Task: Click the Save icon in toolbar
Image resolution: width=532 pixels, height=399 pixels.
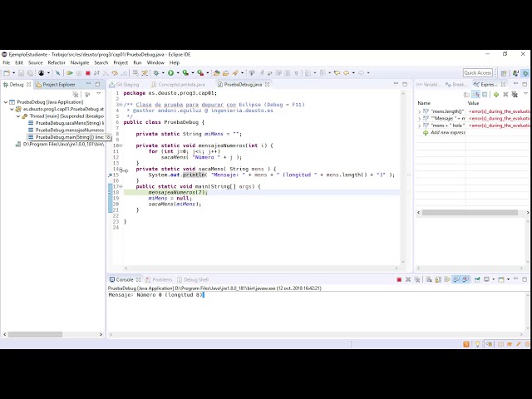Action: coord(21,73)
